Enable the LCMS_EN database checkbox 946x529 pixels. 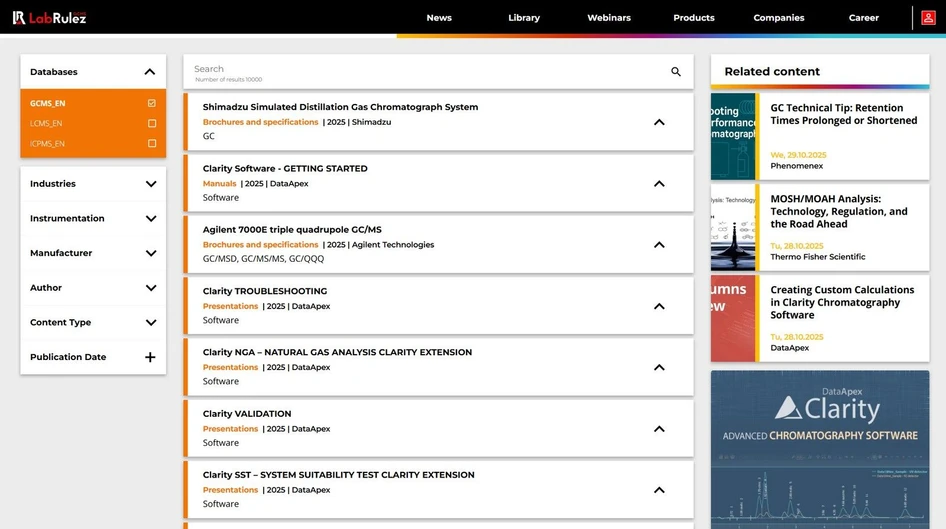pos(152,123)
